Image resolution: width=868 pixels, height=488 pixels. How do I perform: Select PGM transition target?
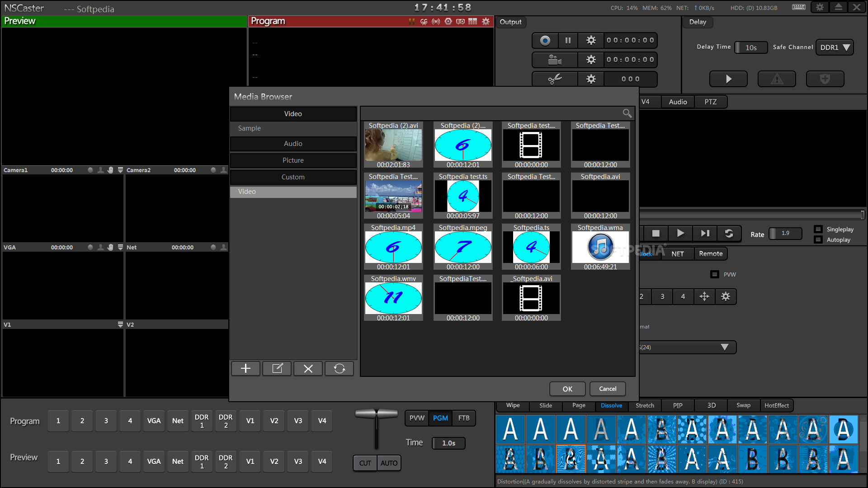click(440, 418)
